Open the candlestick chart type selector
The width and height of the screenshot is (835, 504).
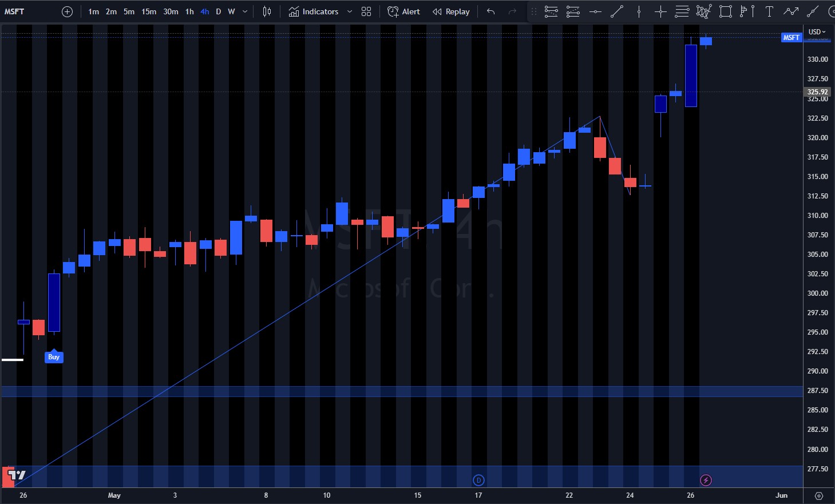267,11
